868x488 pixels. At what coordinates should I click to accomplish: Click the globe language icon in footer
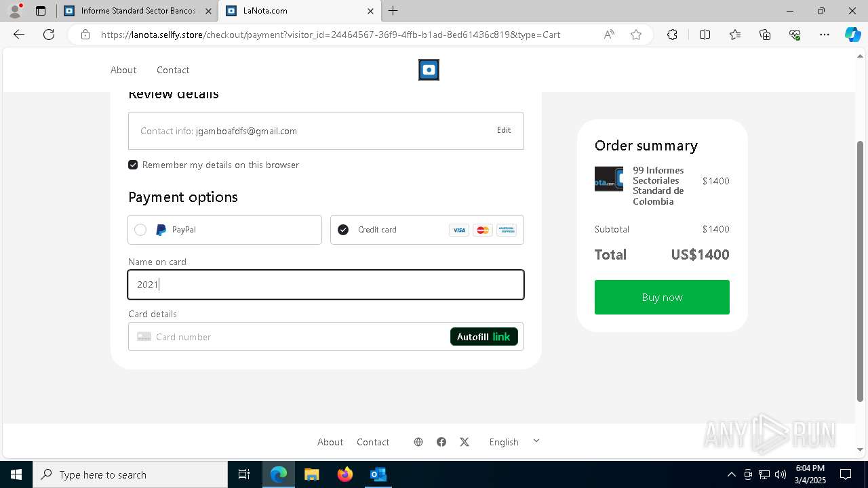pyautogui.click(x=418, y=442)
